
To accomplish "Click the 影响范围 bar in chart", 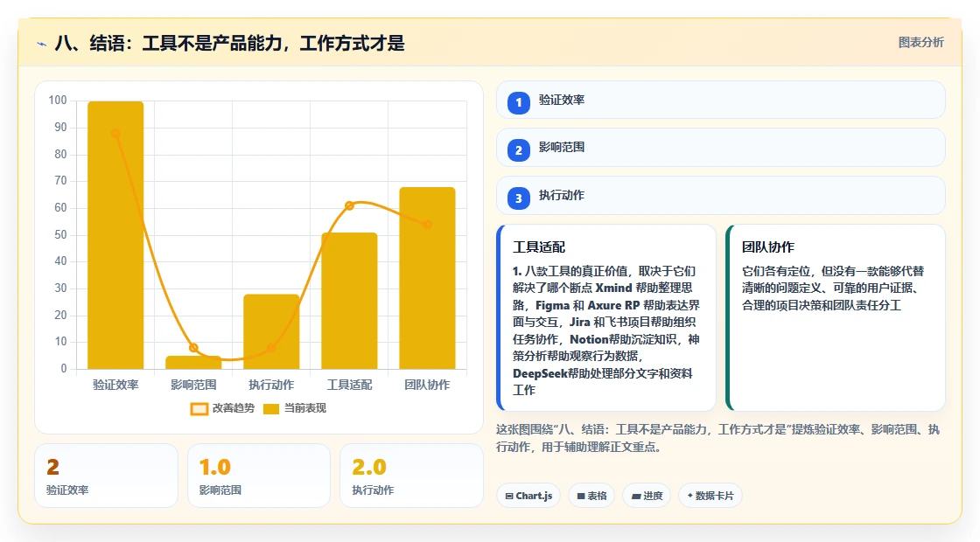I will [193, 363].
